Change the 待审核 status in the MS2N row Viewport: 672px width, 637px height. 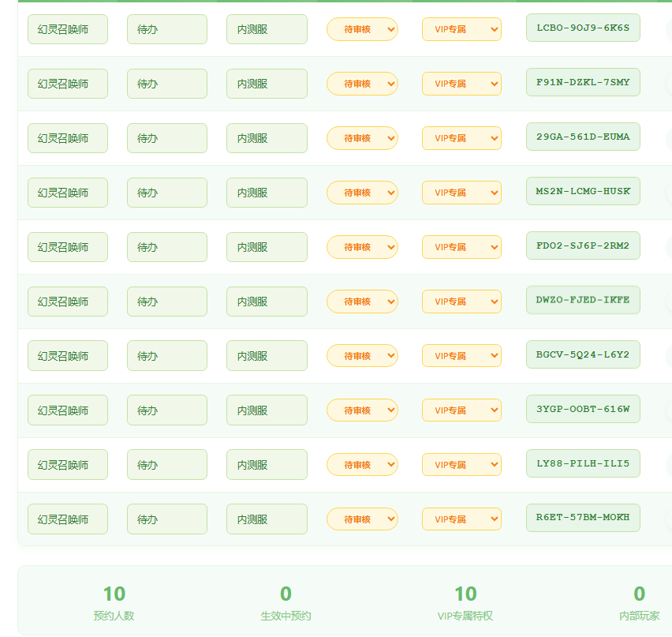[362, 193]
